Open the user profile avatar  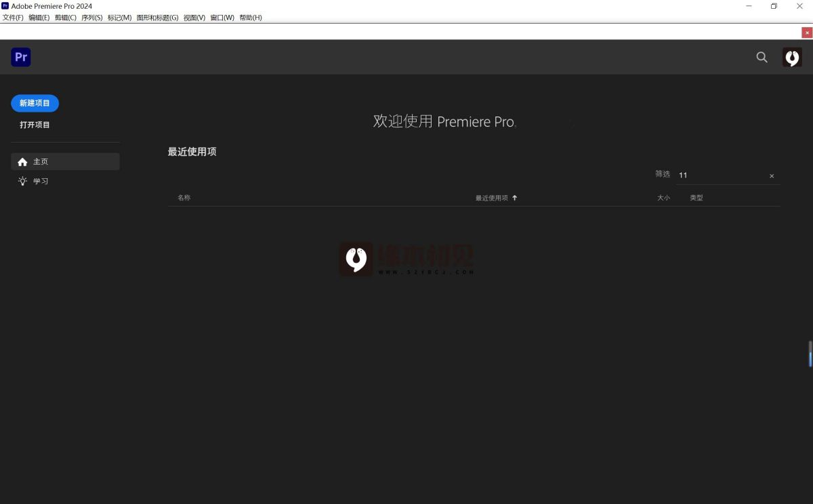pyautogui.click(x=792, y=58)
